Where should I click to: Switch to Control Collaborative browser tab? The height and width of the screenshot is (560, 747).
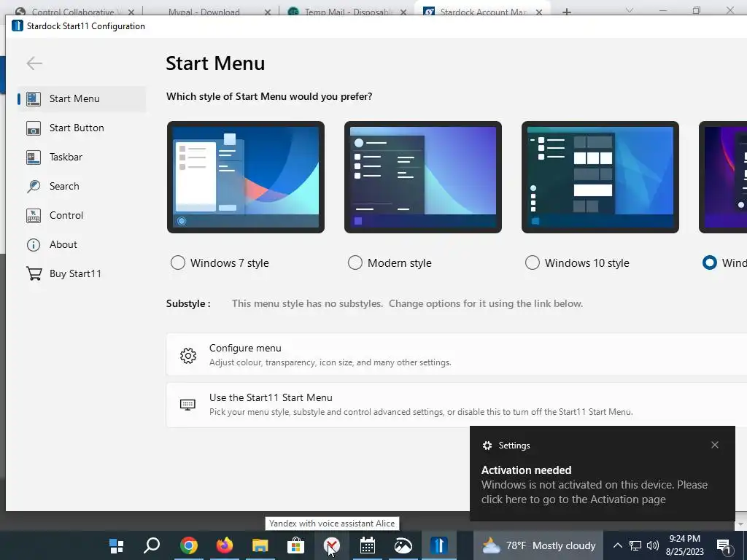(x=73, y=12)
